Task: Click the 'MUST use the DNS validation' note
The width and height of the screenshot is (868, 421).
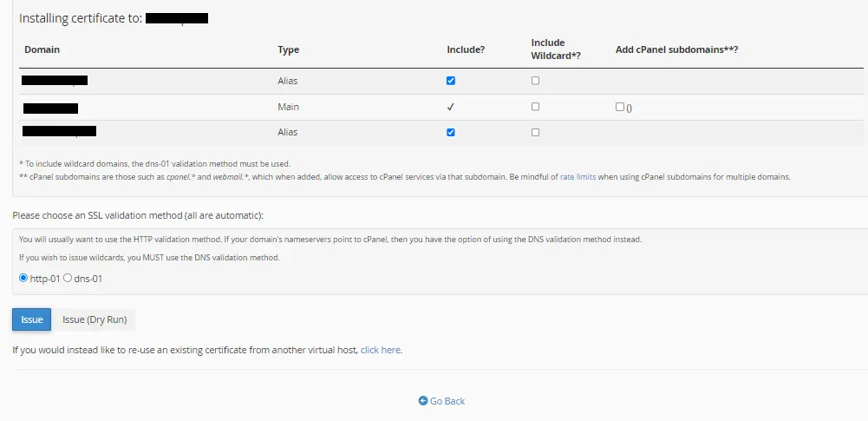Action: tap(149, 258)
